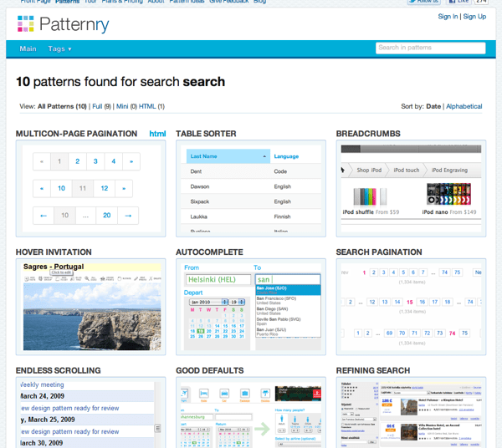Open the Multicon-Page Pagination title link
This screenshot has width=502, height=448.
pyautogui.click(x=76, y=134)
